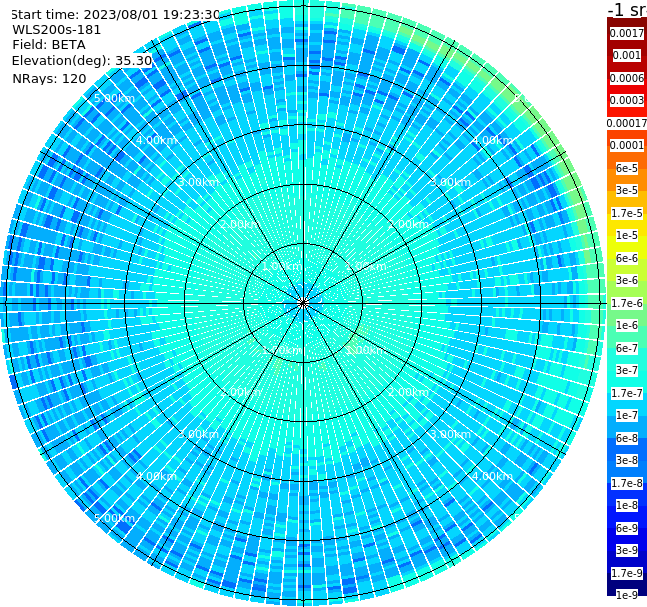Click the Field: BETA label
Image resolution: width=647 pixels, height=607 pixels.
49,45
